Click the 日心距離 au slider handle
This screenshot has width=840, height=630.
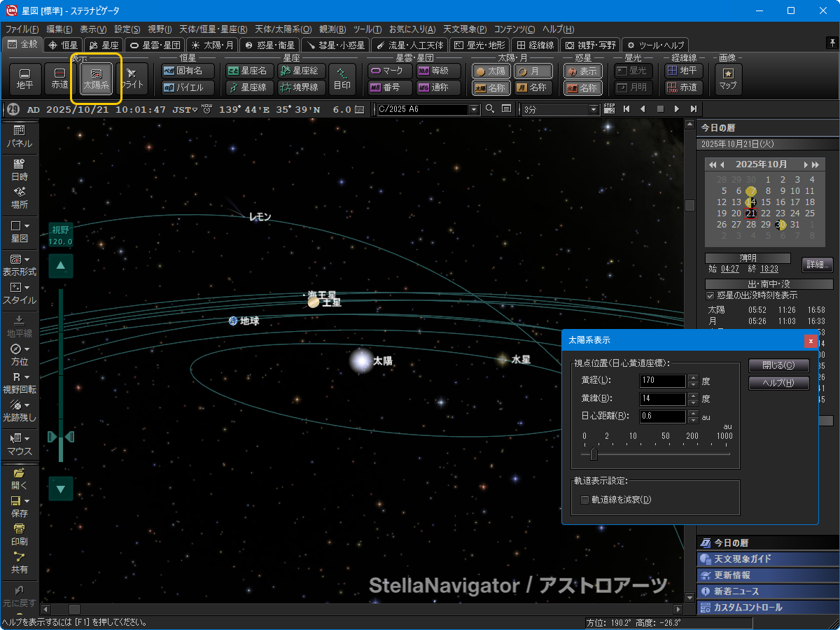click(594, 454)
